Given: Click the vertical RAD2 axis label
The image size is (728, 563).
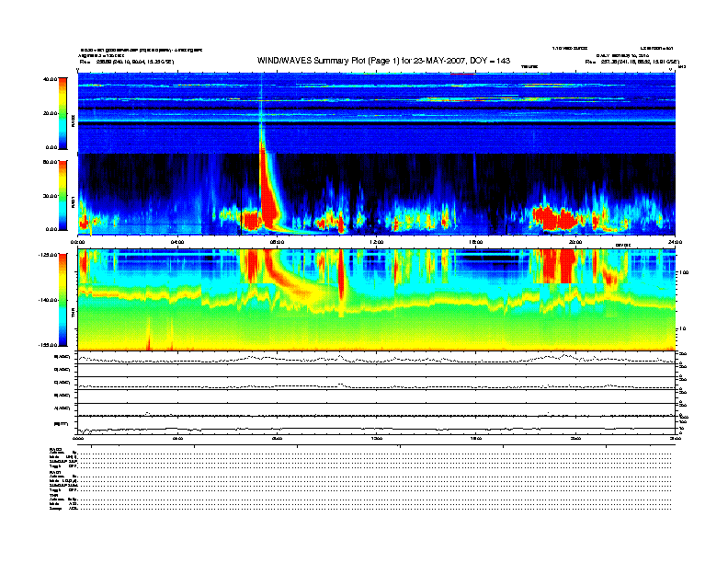Looking at the screenshot, I should pyautogui.click(x=73, y=121).
